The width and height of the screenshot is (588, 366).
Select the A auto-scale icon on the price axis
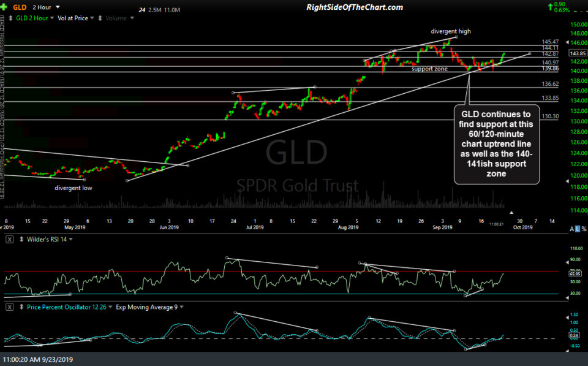coord(571,229)
